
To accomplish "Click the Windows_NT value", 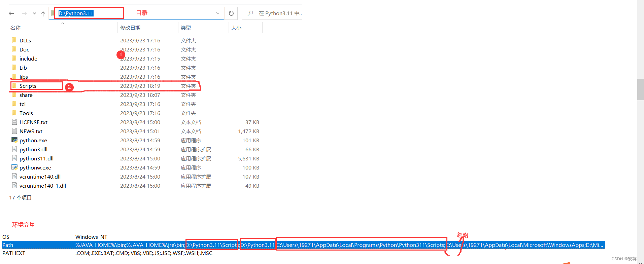I will point(91,237).
